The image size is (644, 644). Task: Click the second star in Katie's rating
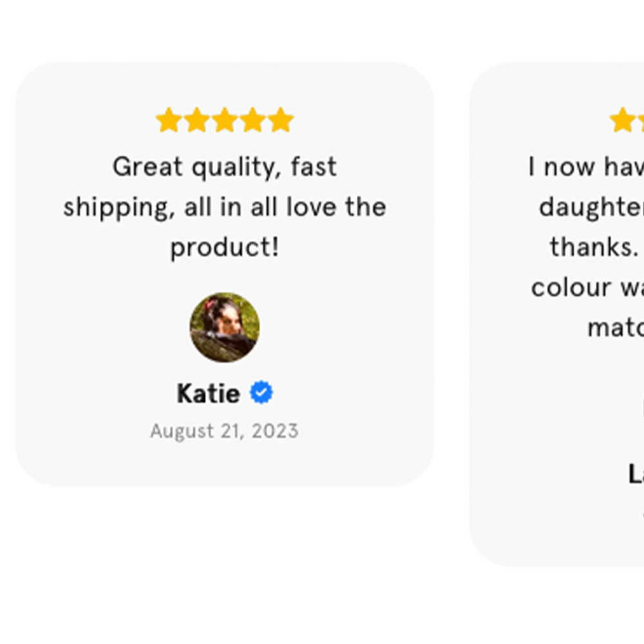tap(196, 120)
